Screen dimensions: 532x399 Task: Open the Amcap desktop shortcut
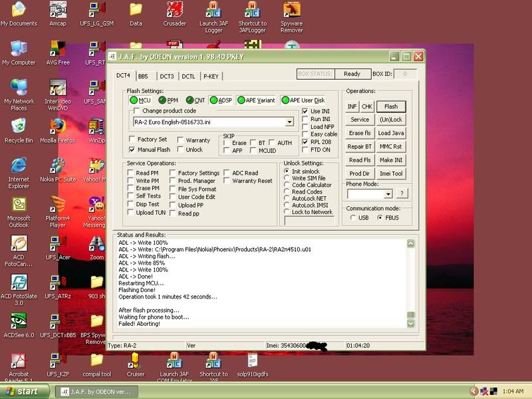(58, 13)
